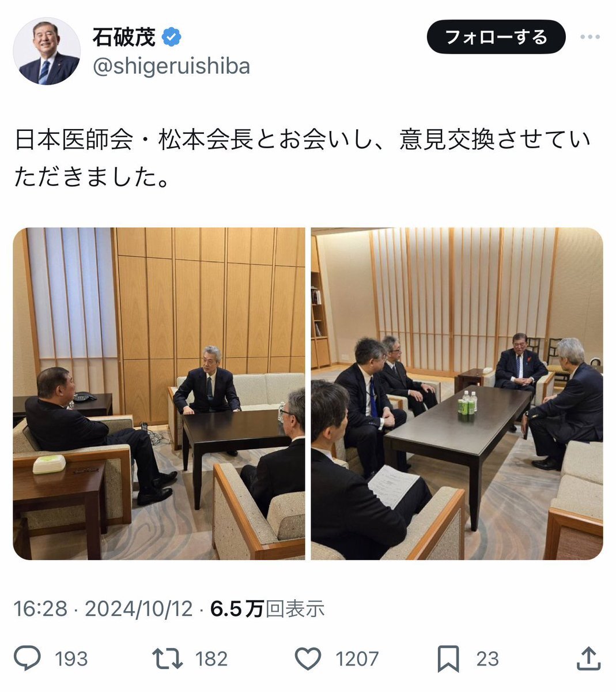Bookmark the post with bookmark icon
The image size is (616, 692).
(448, 659)
